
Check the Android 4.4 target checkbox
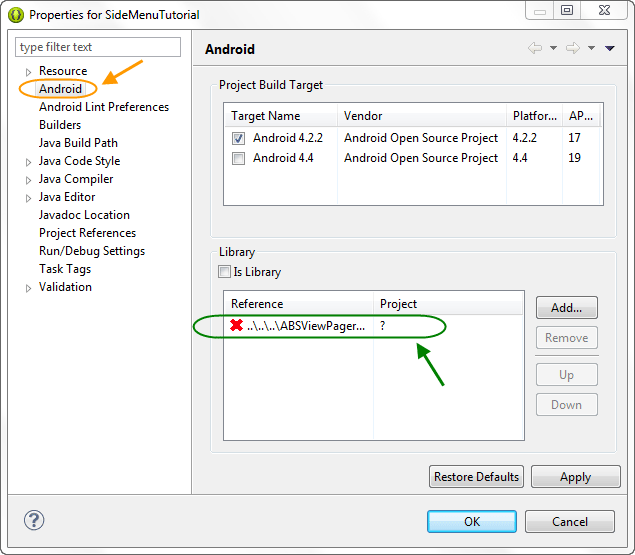238,158
